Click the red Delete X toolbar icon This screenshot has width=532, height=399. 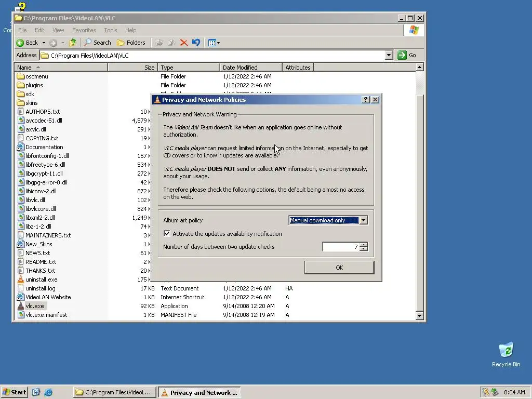point(184,43)
